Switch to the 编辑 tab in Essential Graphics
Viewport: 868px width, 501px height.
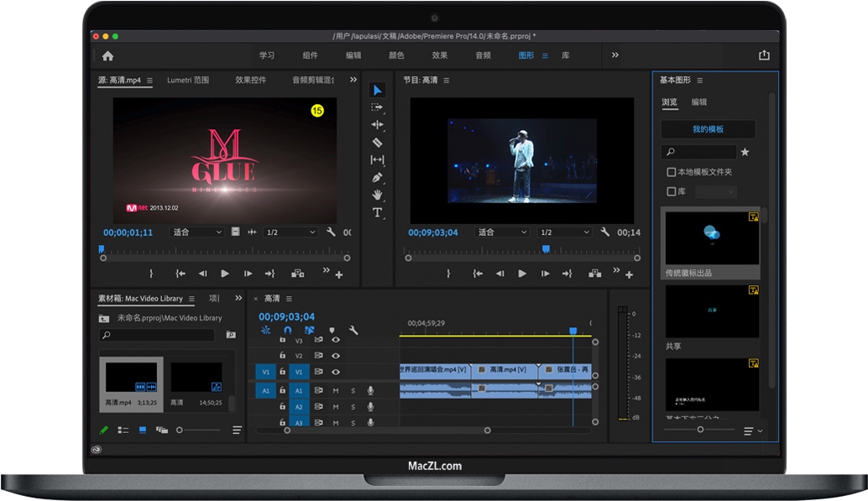tap(698, 102)
